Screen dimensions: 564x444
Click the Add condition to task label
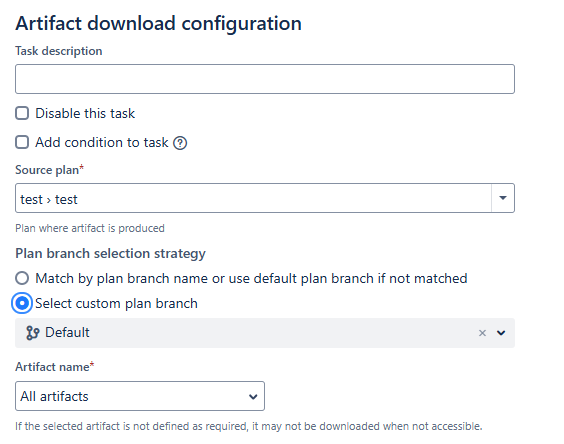coord(102,142)
